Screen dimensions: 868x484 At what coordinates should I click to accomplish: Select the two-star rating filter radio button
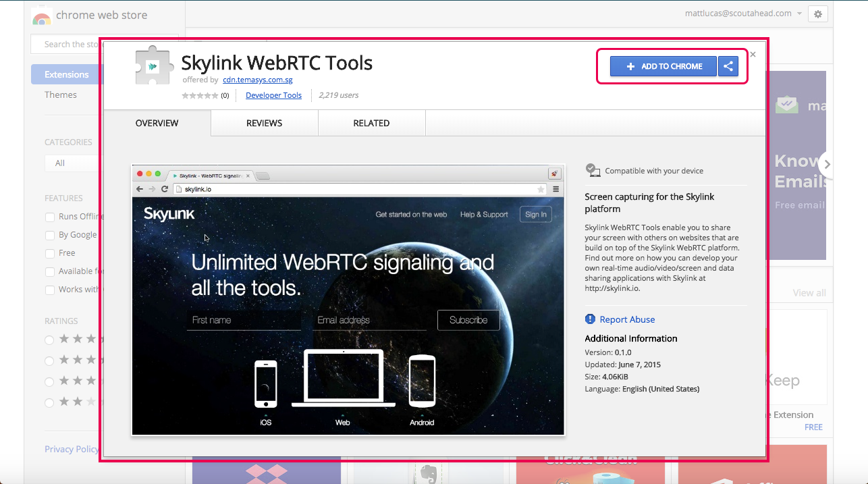pos(49,402)
